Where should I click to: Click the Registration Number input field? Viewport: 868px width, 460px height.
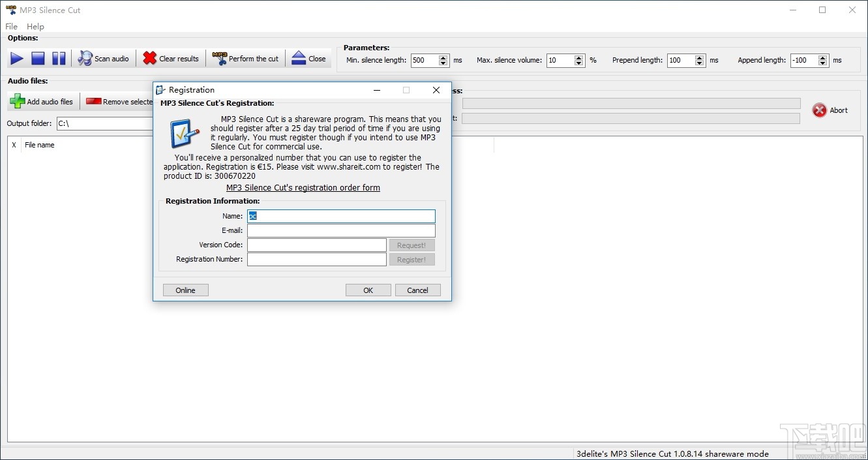(317, 259)
